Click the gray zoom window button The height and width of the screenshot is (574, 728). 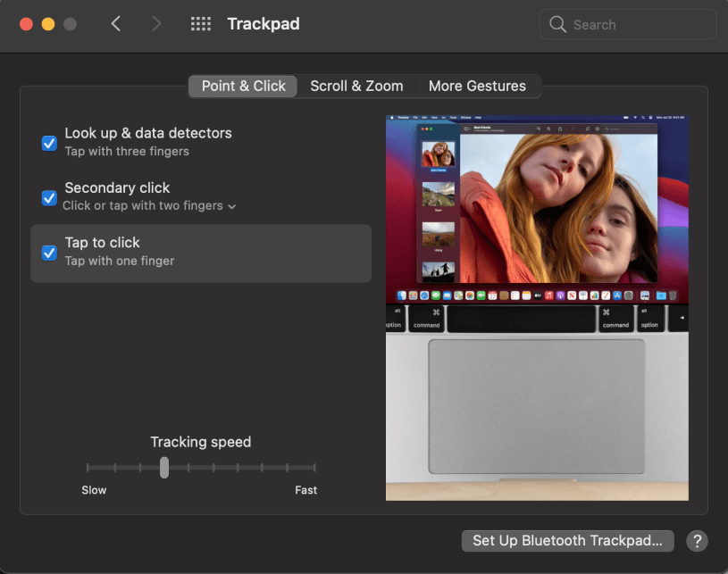point(70,24)
